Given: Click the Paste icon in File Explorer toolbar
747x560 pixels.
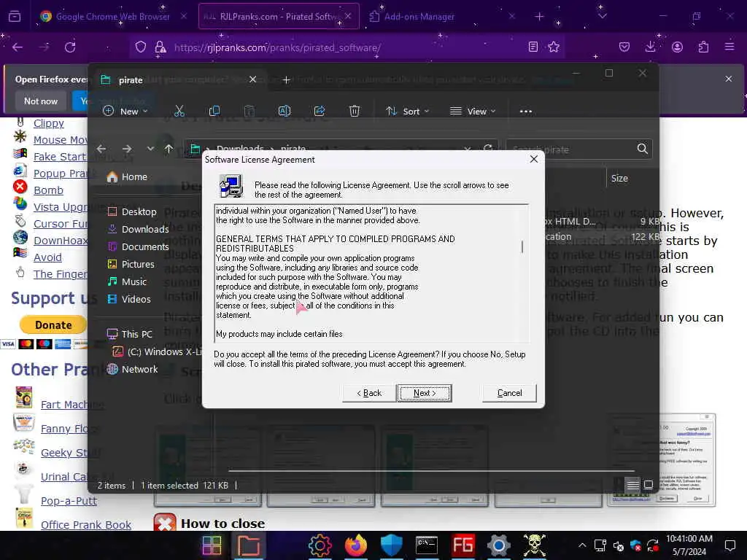Looking at the screenshot, I should tap(249, 112).
